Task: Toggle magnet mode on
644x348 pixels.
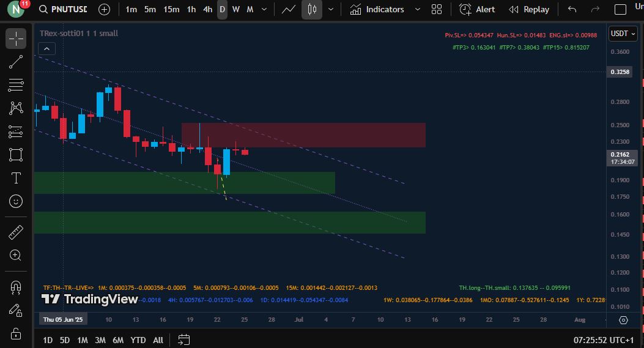Action: click(x=16, y=286)
